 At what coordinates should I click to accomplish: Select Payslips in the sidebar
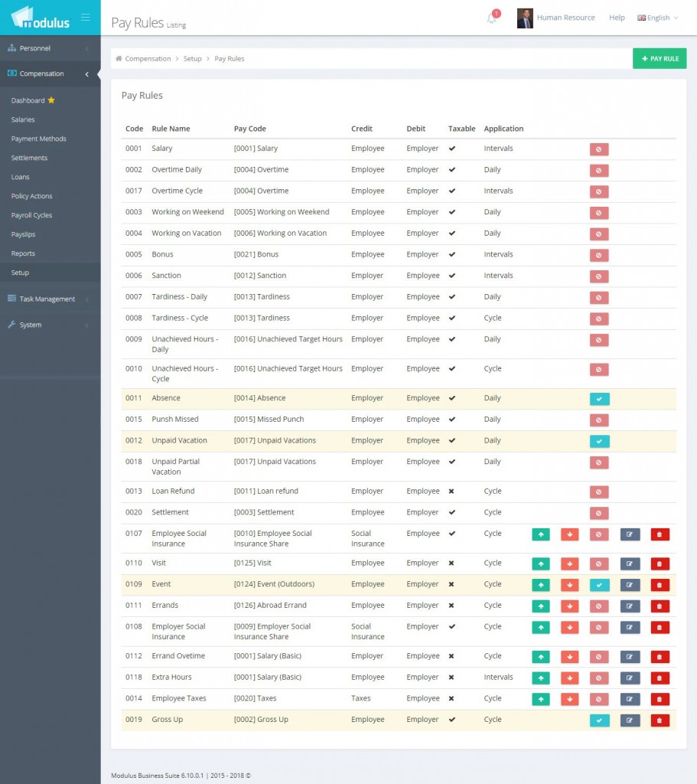click(22, 234)
